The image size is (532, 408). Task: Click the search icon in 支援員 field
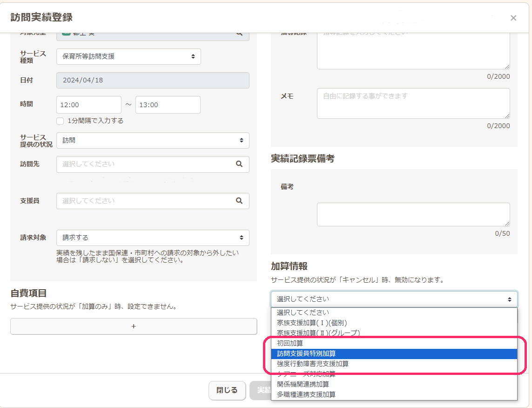pyautogui.click(x=239, y=201)
